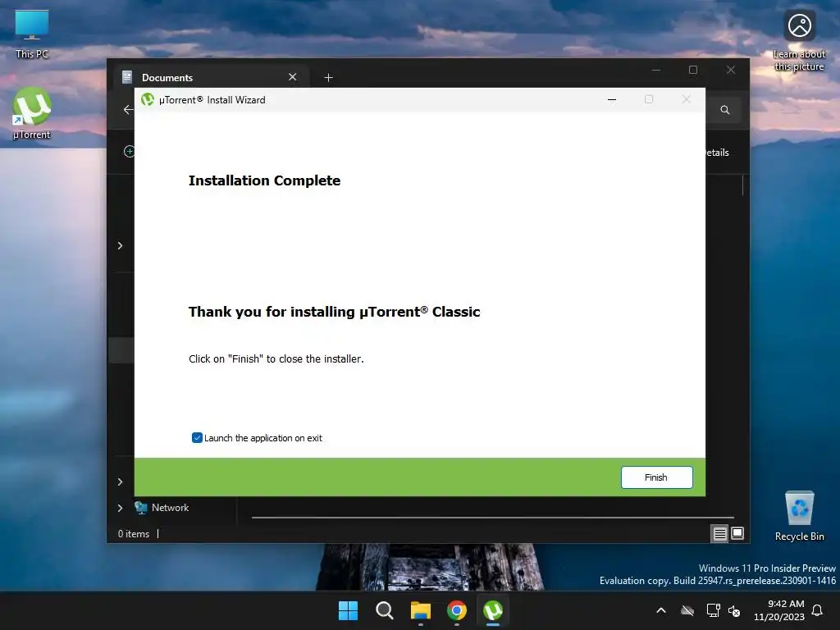Image resolution: width=840 pixels, height=630 pixels.
Task: Close the Documents tab in File Explorer
Action: coord(293,77)
